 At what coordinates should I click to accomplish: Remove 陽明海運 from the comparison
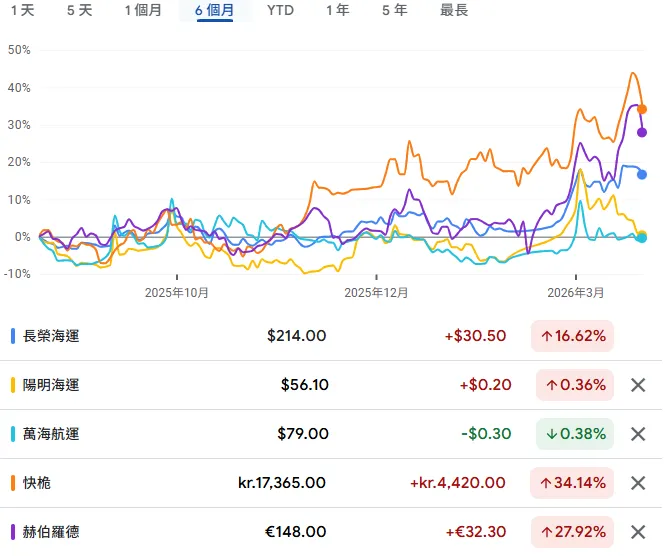click(x=638, y=385)
